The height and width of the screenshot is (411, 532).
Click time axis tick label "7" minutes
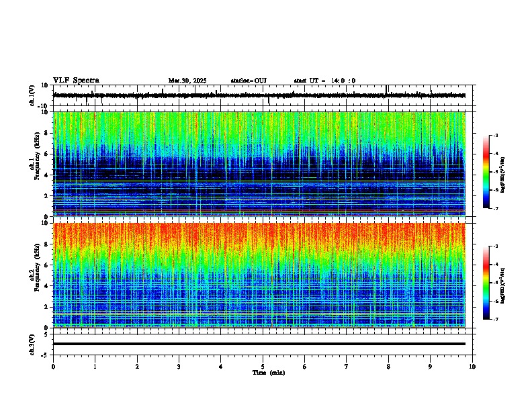[x=347, y=367]
